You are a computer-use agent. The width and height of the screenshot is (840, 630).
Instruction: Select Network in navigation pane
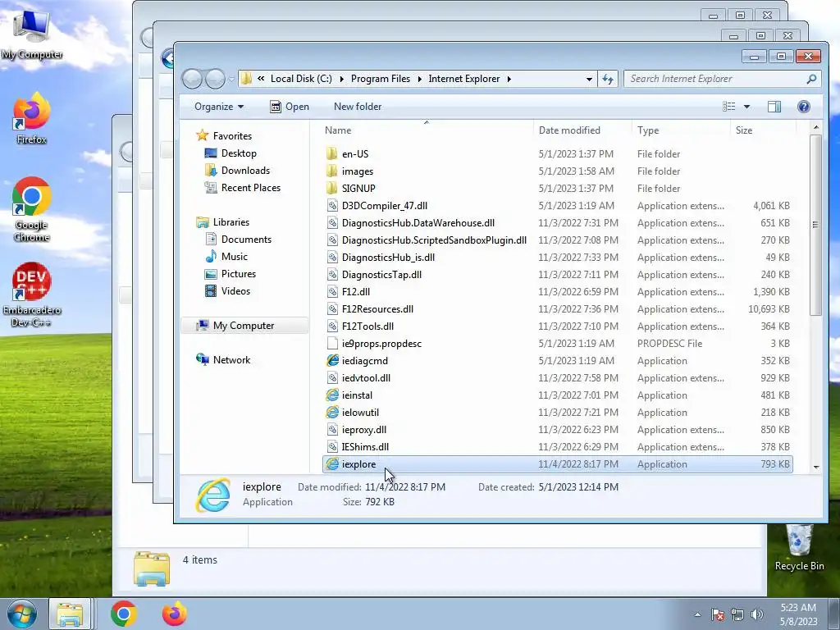point(224,360)
